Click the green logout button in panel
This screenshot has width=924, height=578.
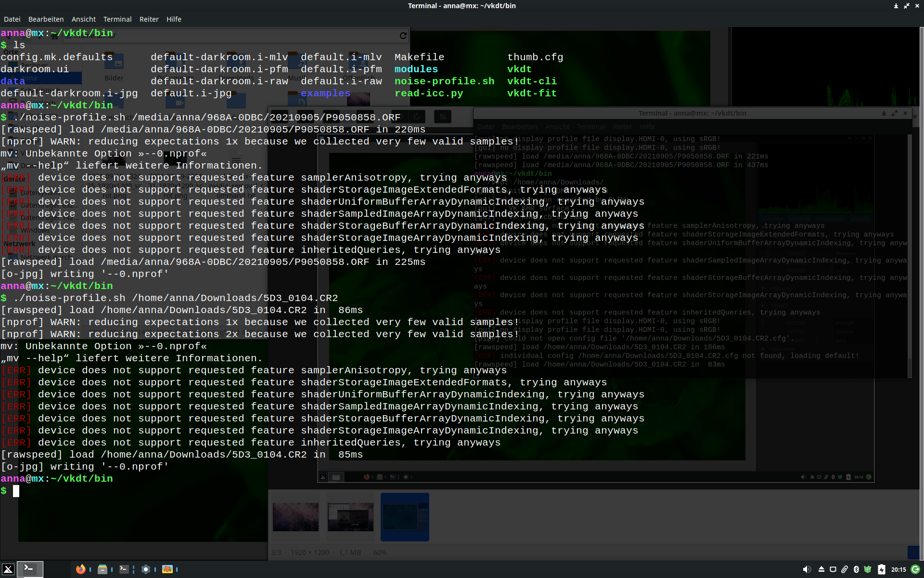915,569
